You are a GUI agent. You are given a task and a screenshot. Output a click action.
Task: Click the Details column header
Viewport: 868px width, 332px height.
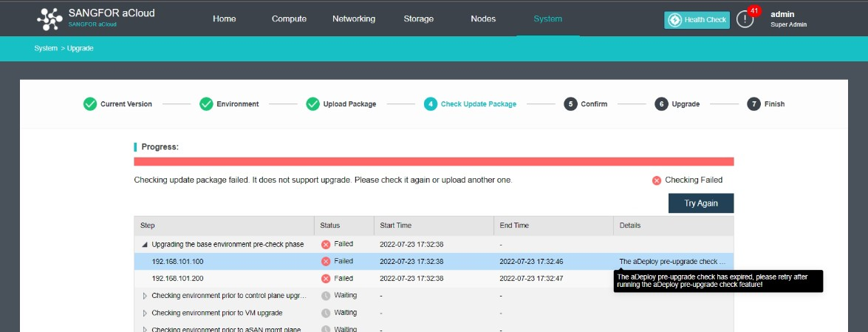coord(674,226)
